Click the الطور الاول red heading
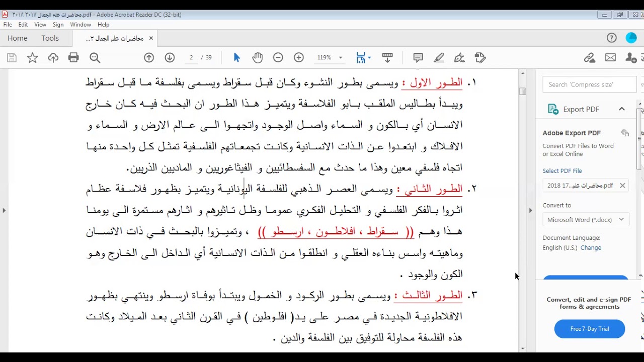 (x=432, y=83)
